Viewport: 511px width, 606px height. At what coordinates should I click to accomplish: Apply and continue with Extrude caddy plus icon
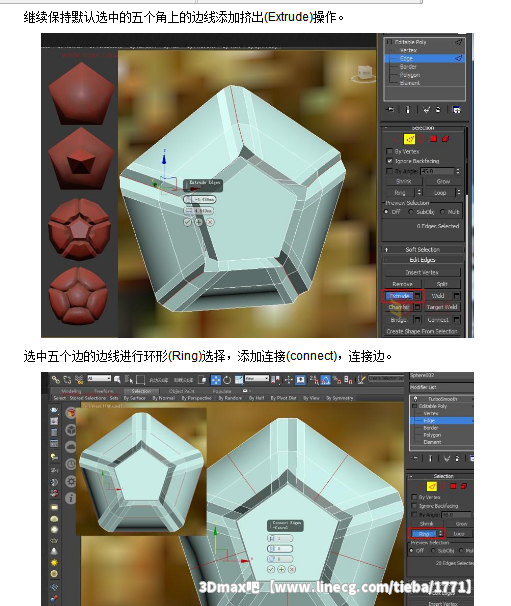(x=199, y=222)
